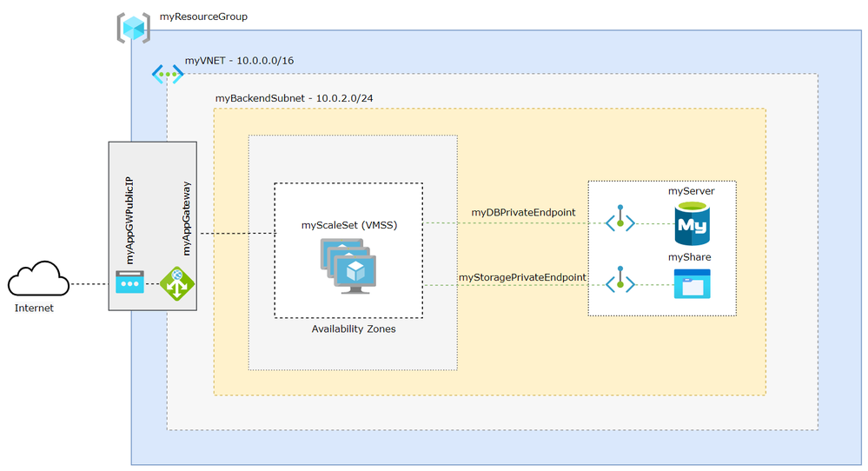
Task: Click the 'myVNET - 10.0.0.0/16' label
Action: 239,60
